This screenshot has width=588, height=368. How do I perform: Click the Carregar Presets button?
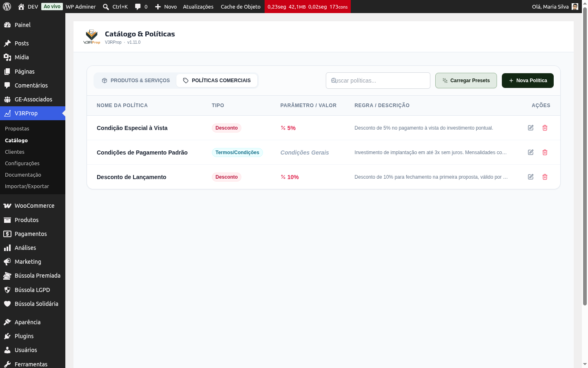[x=466, y=81]
